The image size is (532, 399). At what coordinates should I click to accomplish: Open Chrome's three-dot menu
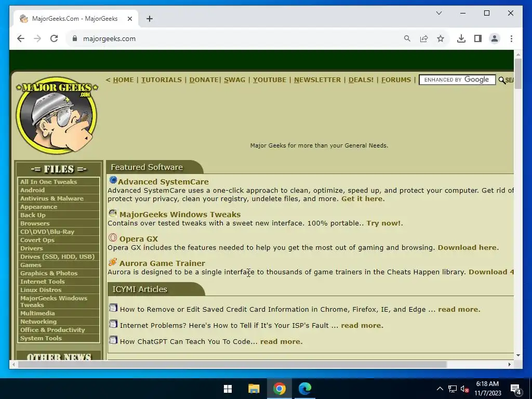click(x=511, y=38)
